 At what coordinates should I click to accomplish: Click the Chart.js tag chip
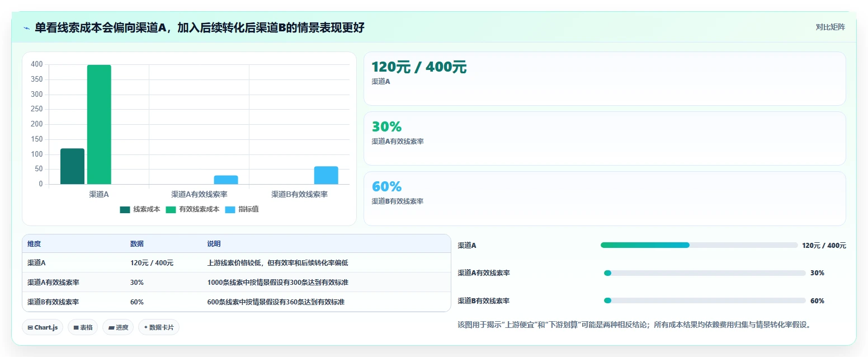pyautogui.click(x=43, y=327)
